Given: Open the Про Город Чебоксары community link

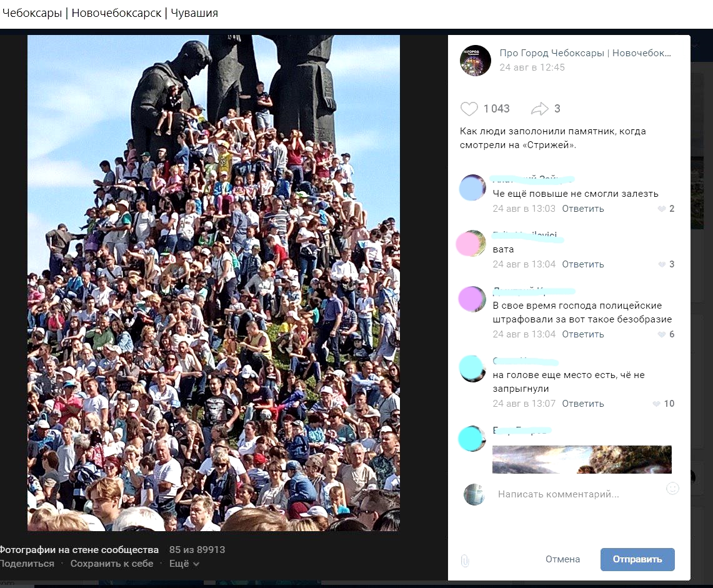Looking at the screenshot, I should (x=586, y=52).
